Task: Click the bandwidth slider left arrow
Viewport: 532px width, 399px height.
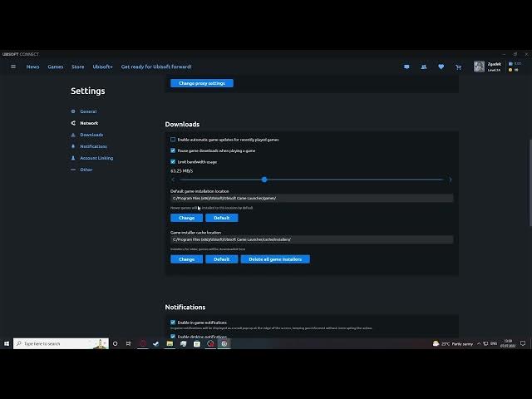Action: point(173,180)
